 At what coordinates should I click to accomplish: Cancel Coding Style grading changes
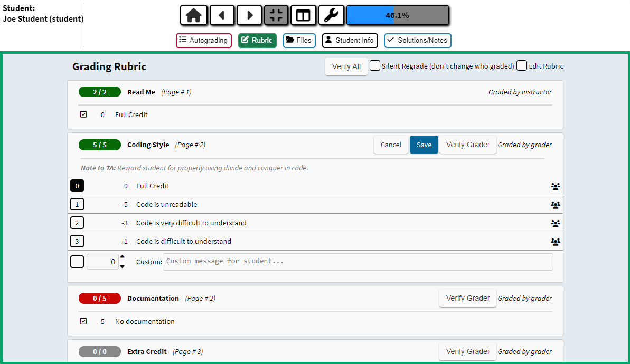pyautogui.click(x=391, y=145)
